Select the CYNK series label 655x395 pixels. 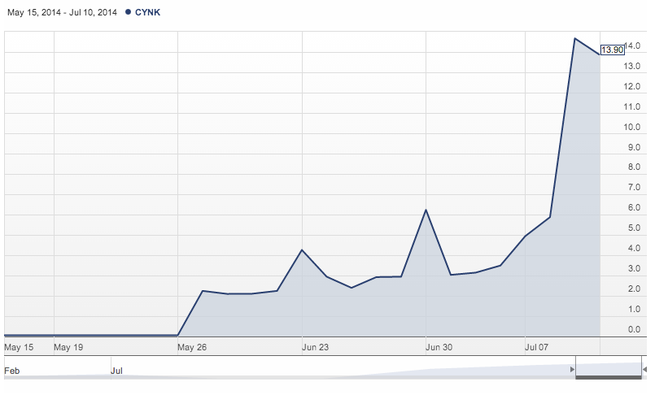coord(147,13)
